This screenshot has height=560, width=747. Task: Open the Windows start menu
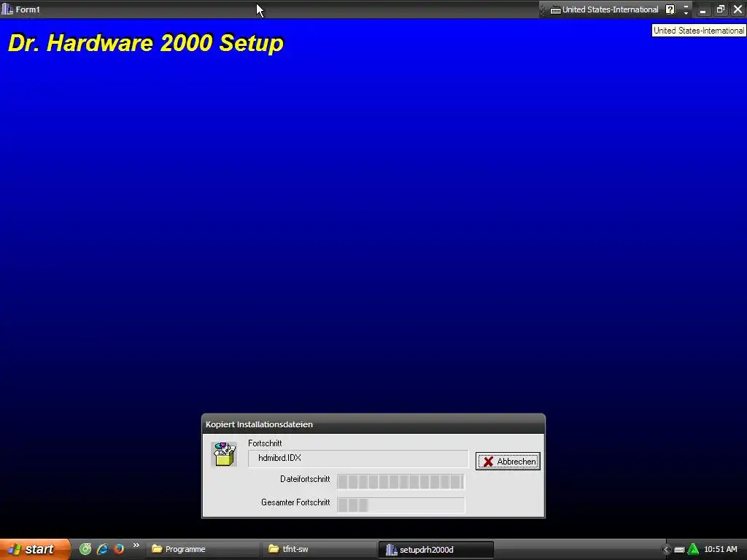coord(35,549)
